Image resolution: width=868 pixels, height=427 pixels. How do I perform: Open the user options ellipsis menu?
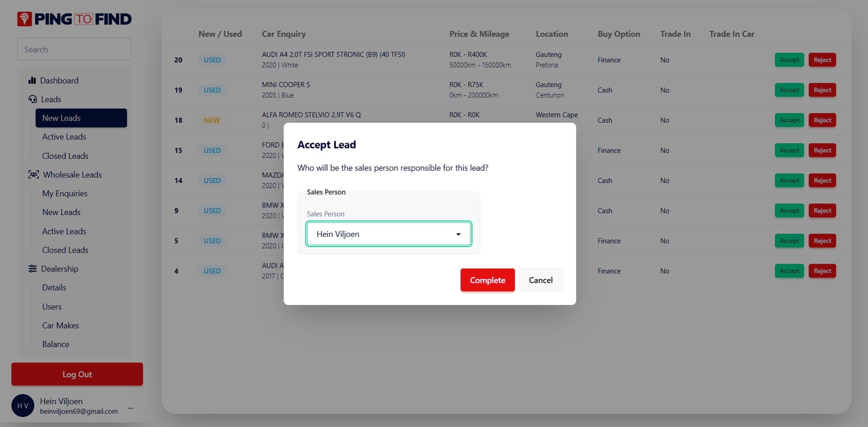tap(131, 408)
